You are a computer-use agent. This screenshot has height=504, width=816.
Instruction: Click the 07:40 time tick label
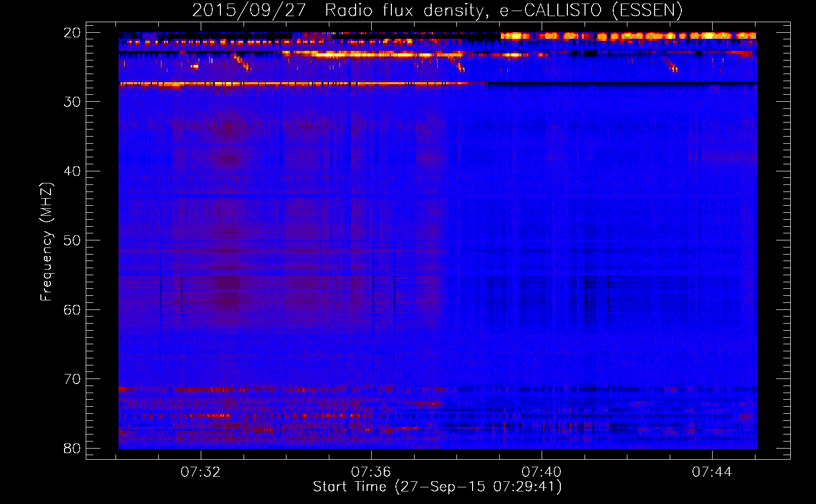(x=542, y=472)
